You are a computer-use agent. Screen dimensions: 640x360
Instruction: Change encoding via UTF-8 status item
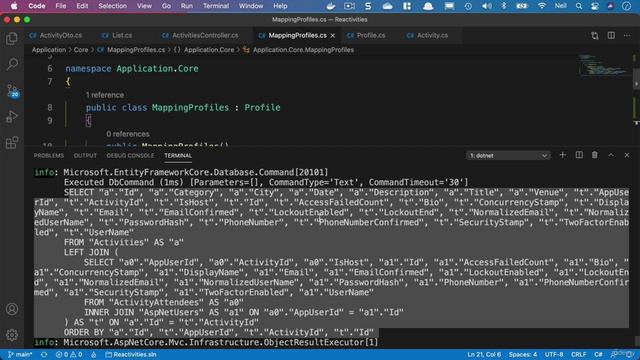(554, 354)
